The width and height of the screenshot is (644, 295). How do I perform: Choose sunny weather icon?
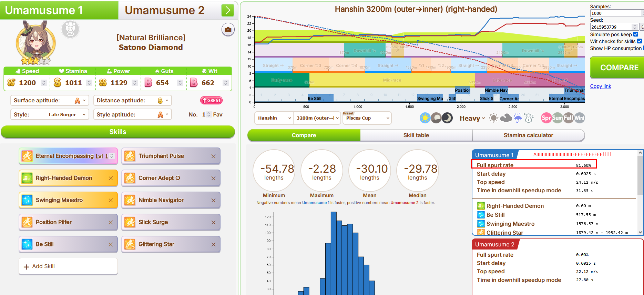pos(494,118)
